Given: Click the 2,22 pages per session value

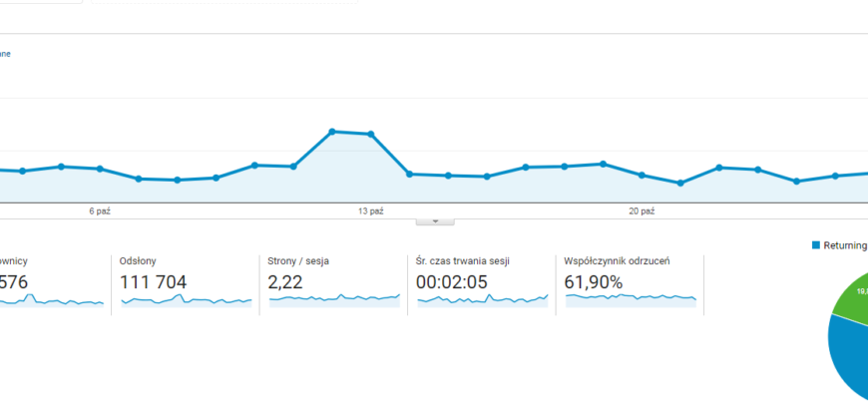Looking at the screenshot, I should tap(285, 282).
